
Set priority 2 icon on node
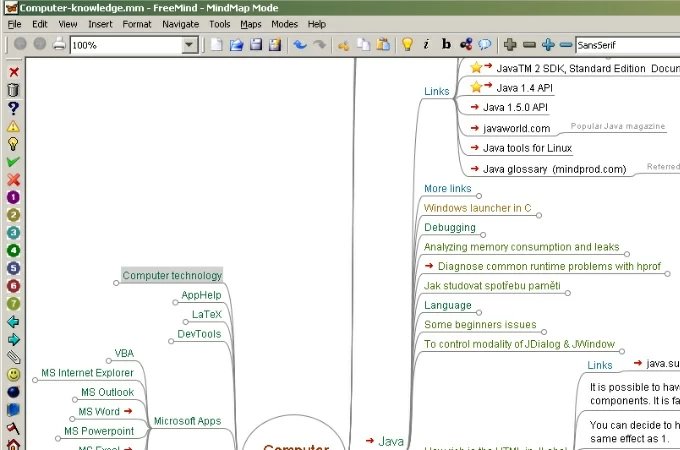click(13, 215)
